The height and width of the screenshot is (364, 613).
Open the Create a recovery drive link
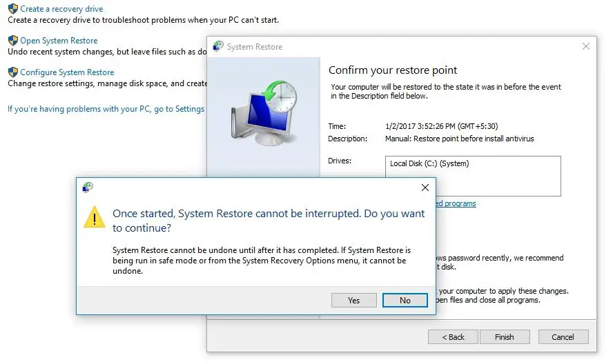tap(61, 9)
